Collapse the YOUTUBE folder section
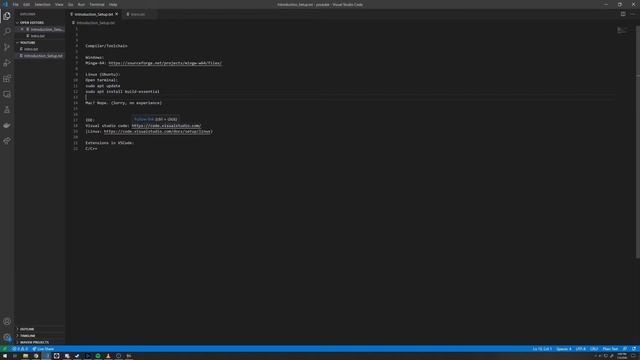Screen dimensions: 640x360 click(x=40, y=42)
